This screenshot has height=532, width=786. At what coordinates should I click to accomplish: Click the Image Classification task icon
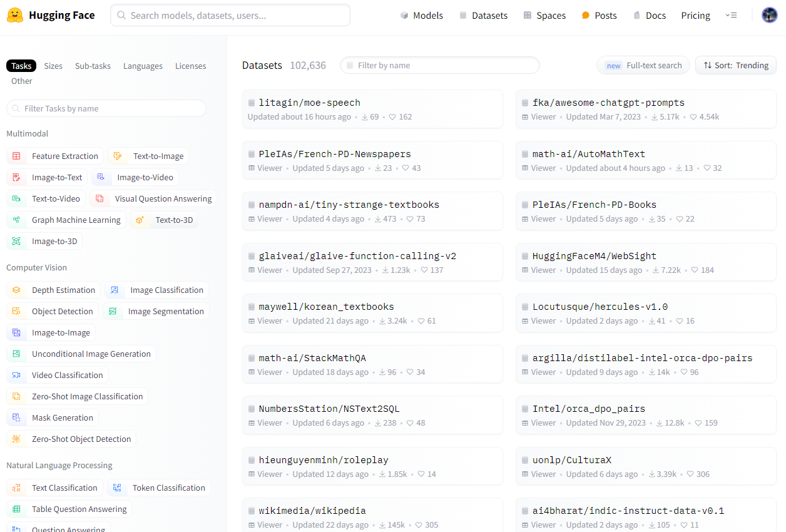(115, 290)
